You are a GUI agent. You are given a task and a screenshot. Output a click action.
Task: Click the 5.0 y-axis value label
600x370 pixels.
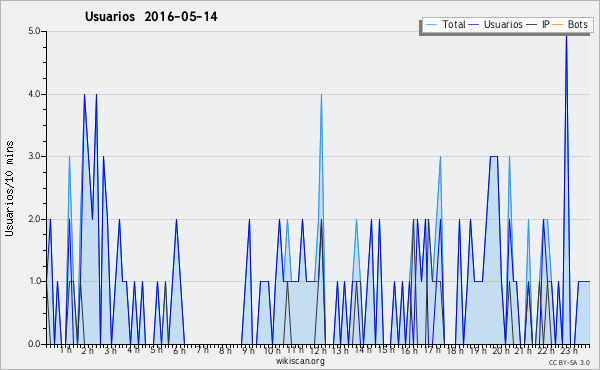34,31
